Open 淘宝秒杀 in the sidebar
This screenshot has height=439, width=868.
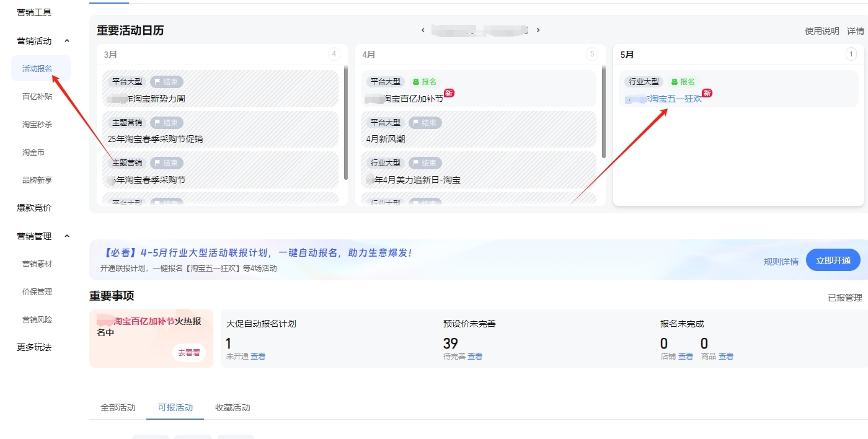(x=37, y=125)
